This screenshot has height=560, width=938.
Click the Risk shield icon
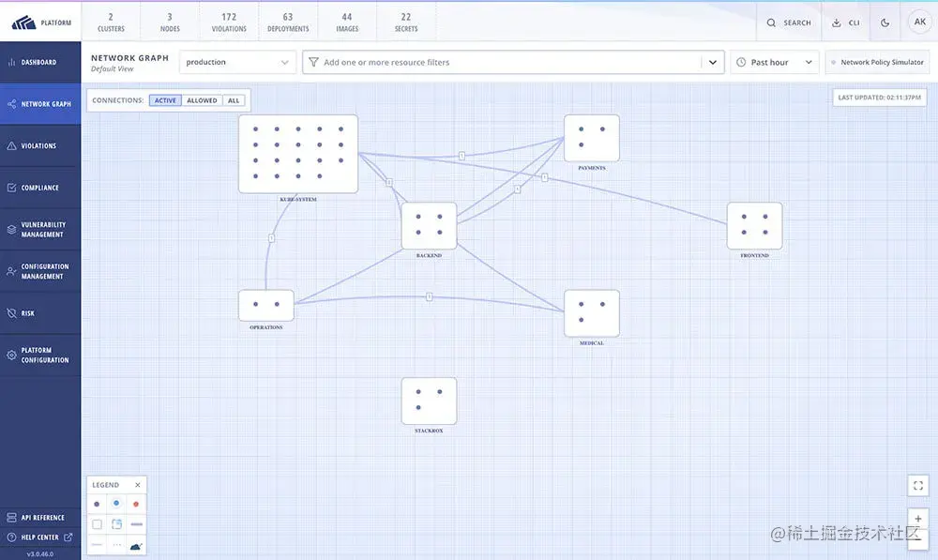click(x=11, y=313)
